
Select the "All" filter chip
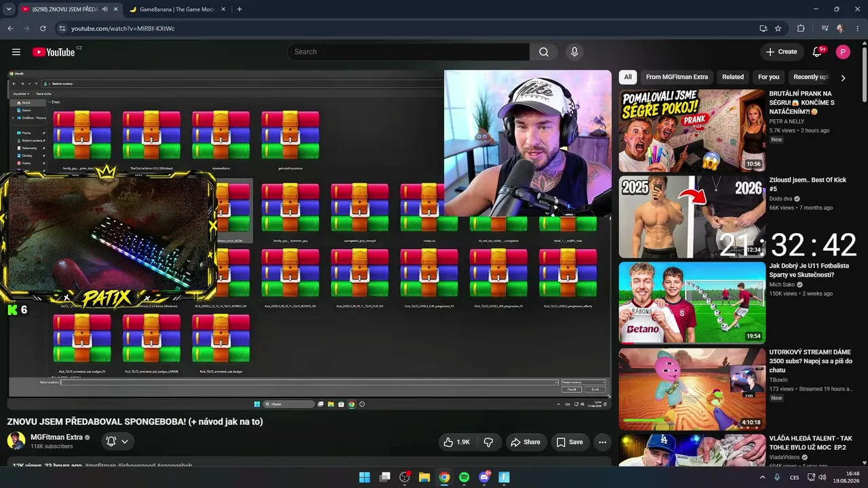click(628, 77)
